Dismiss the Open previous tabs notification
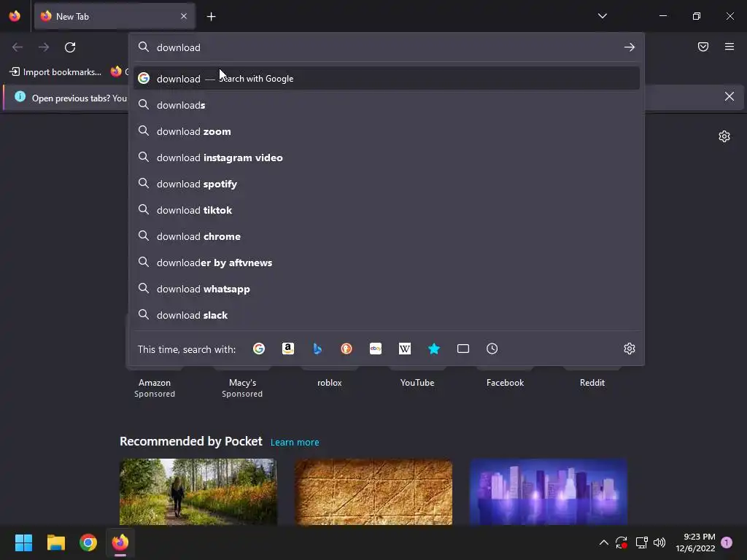 click(729, 97)
